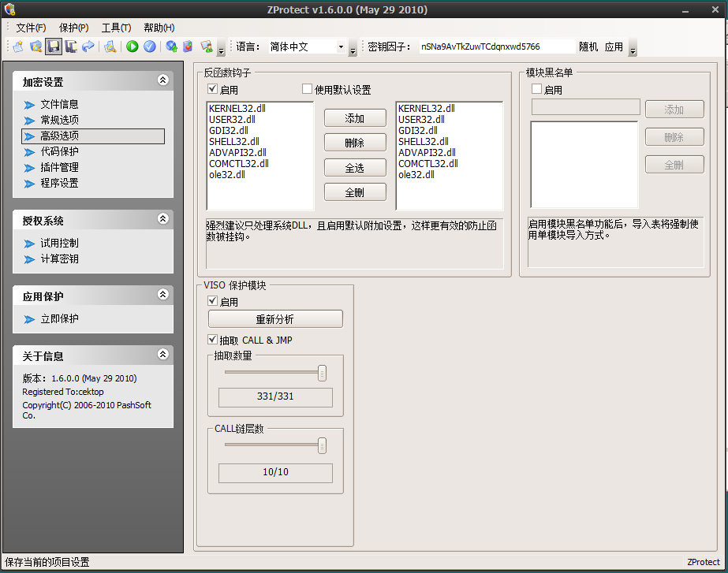The width and height of the screenshot is (728, 573).
Task: Save the current project settings
Action: coord(54,47)
